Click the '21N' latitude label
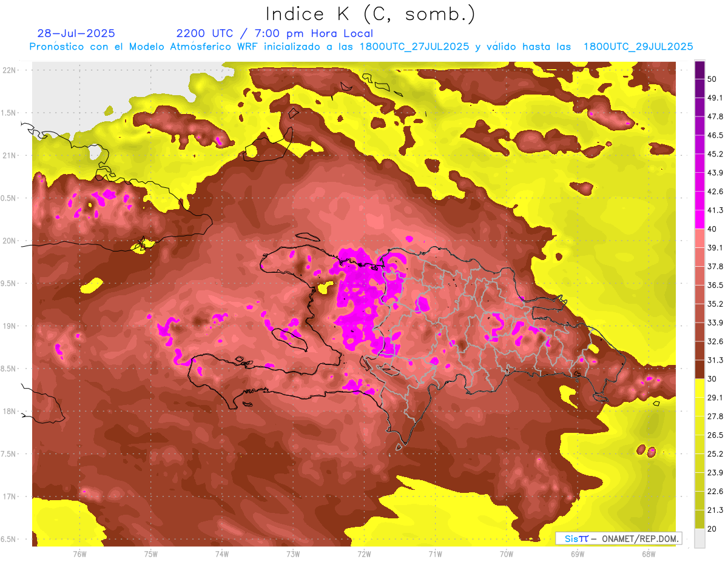This screenshot has width=728, height=562. click(x=8, y=155)
